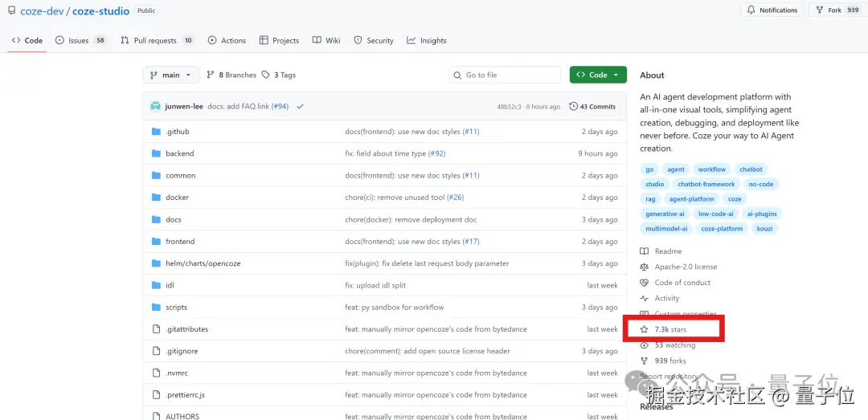Open the Activity link

point(659,298)
